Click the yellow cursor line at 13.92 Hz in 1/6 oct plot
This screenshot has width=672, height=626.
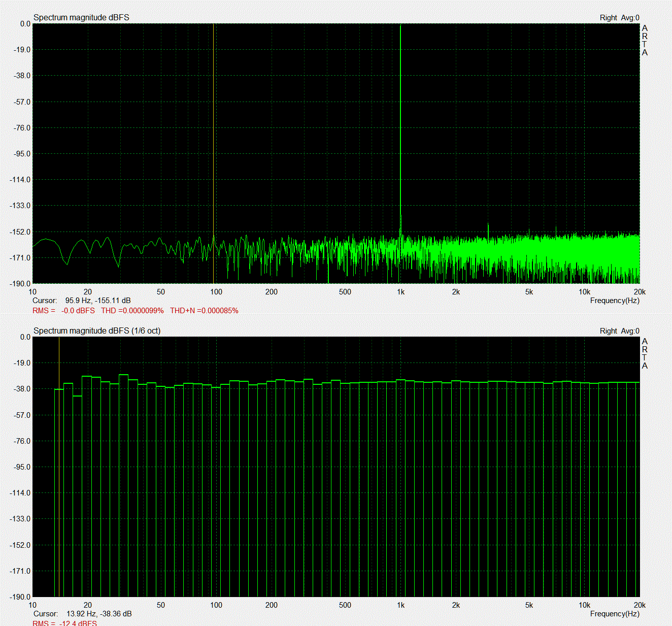[x=59, y=467]
